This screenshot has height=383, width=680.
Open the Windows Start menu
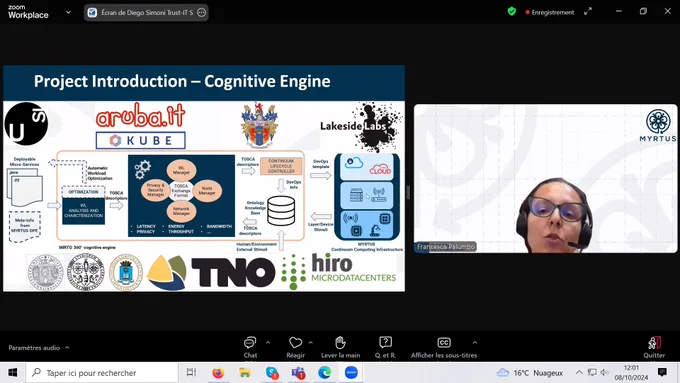[x=13, y=373]
